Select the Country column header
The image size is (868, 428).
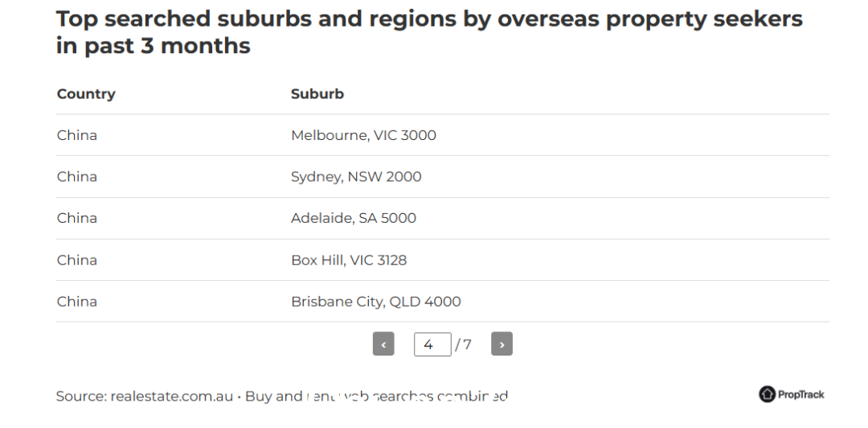coord(86,93)
